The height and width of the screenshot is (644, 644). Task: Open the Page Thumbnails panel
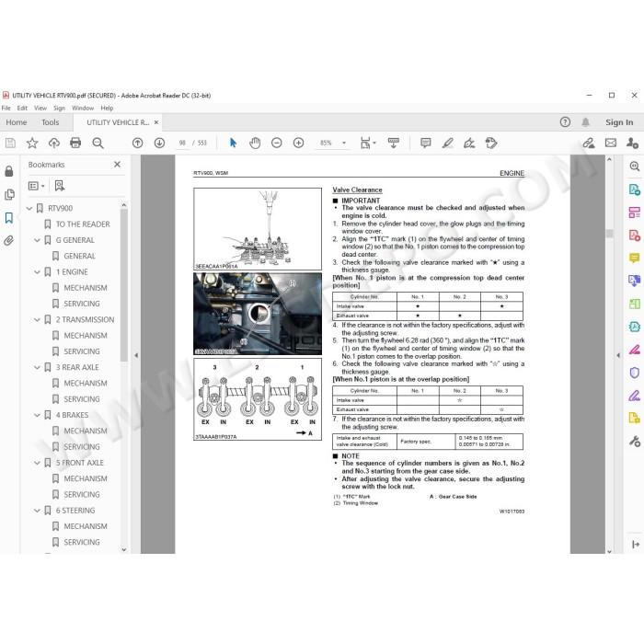tap(9, 194)
